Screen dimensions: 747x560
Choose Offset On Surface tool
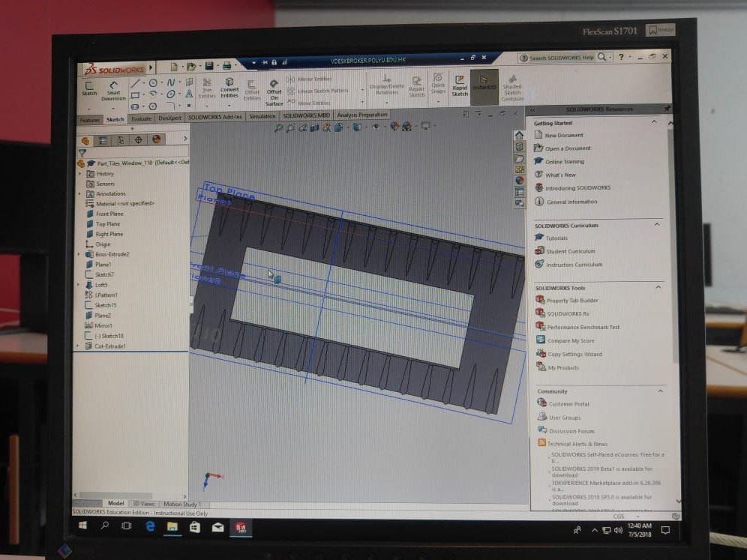[274, 93]
